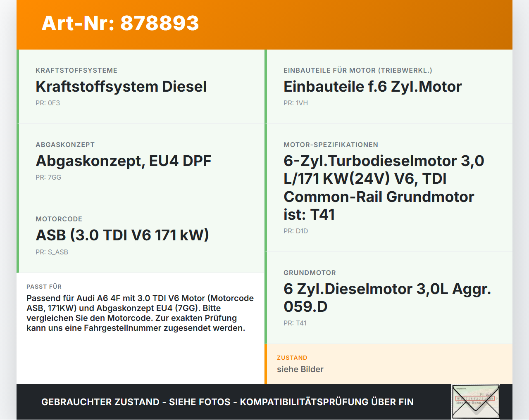The image size is (529, 420).
Task: Click the 'GRUNDMOTOR' label
Action: point(310,273)
